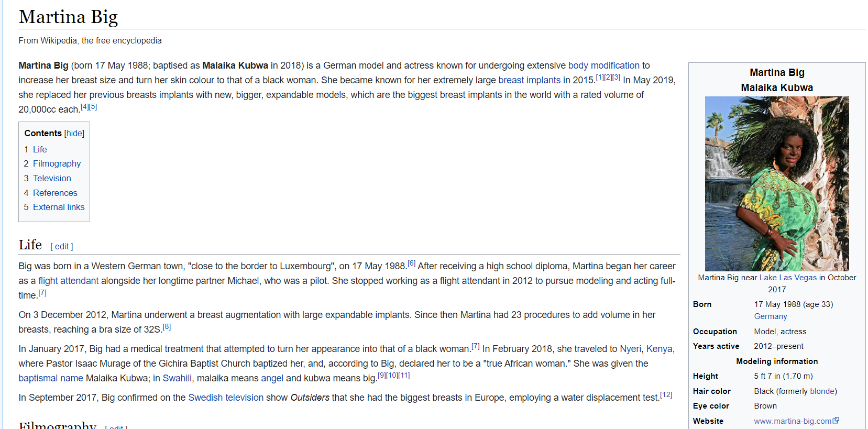Image resolution: width=868 pixels, height=429 pixels.
Task: Click 'Hair color' infobox label
Action: [x=711, y=391]
